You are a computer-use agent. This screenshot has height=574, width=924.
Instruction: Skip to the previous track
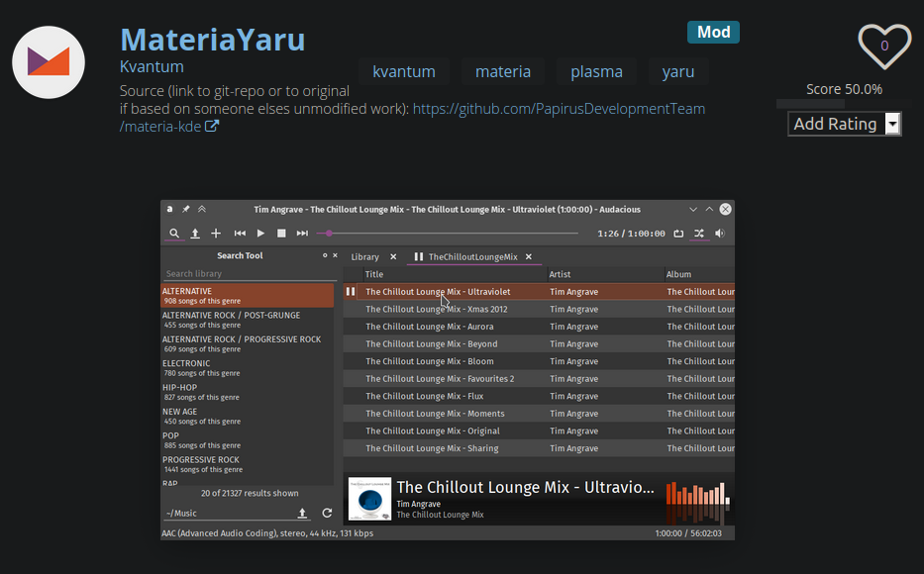[x=240, y=234]
